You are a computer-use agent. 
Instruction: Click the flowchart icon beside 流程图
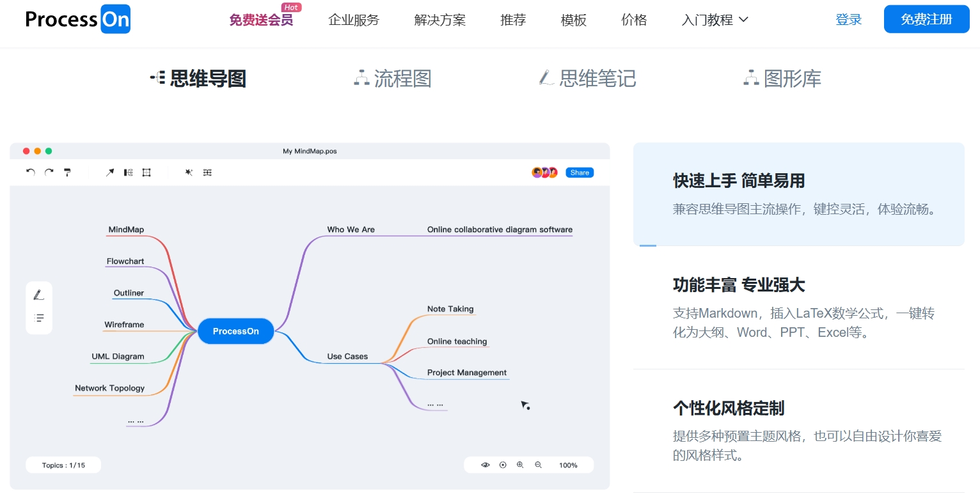pyautogui.click(x=361, y=78)
